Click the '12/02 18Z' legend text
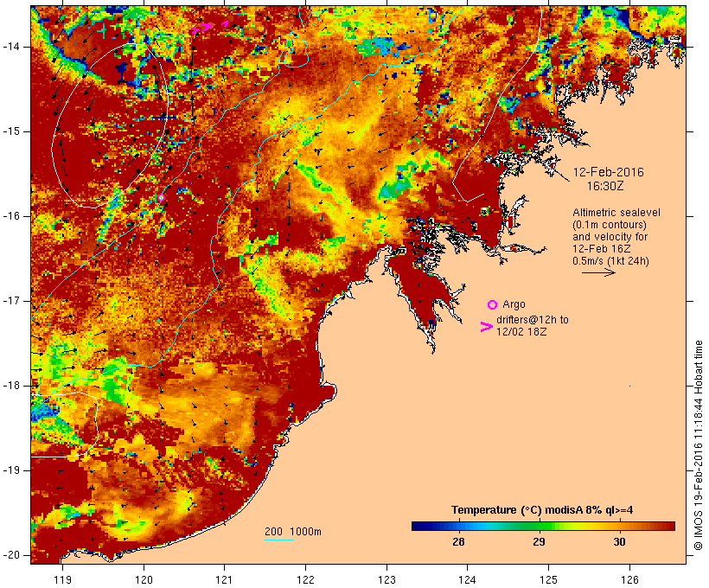 point(521,331)
